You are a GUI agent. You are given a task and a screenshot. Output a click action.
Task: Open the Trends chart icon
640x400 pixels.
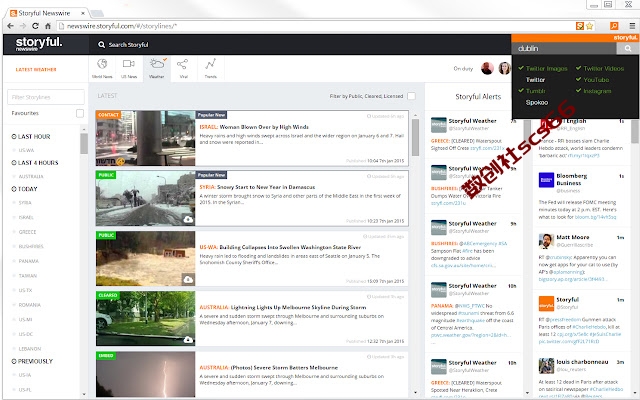point(211,64)
